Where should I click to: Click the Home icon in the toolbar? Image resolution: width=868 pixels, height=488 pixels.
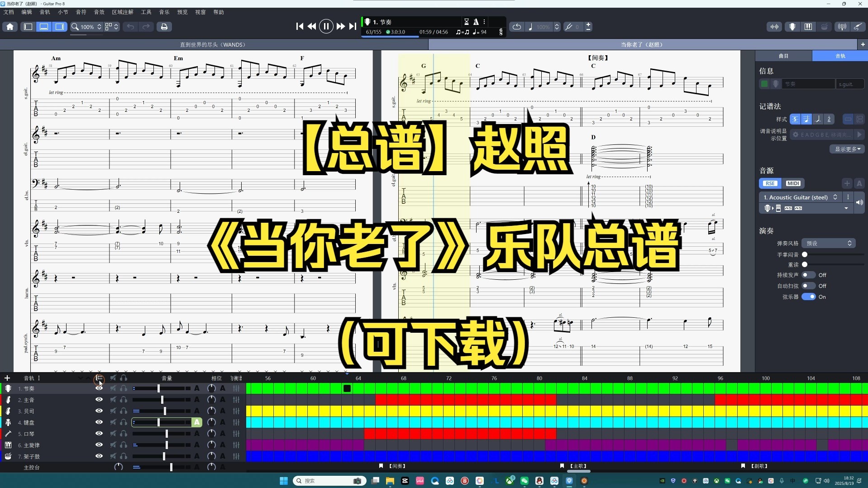pos(10,27)
